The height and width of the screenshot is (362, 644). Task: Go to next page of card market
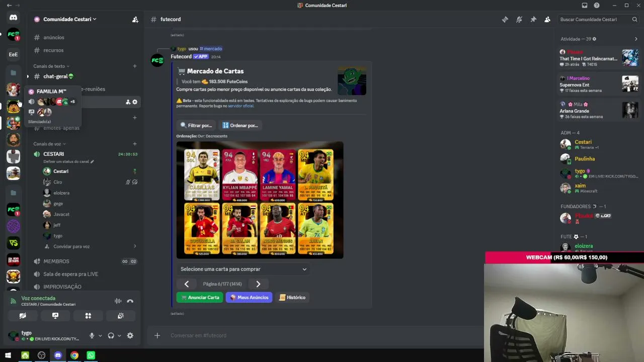click(x=258, y=284)
